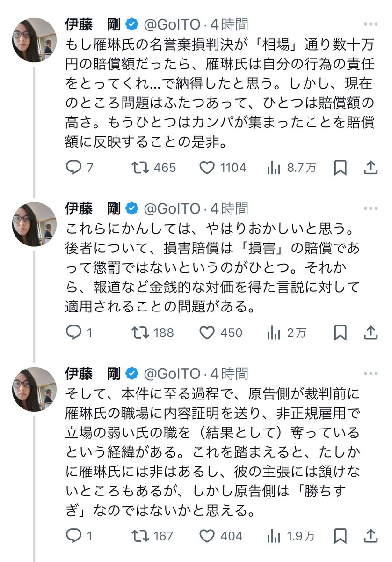Like the third tweet with 404 likes
The height and width of the screenshot is (562, 392).
tap(207, 535)
